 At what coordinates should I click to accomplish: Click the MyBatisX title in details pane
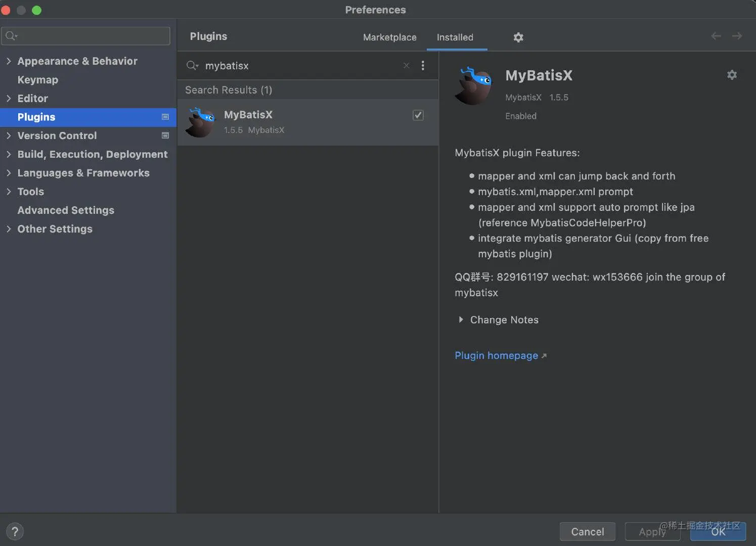tap(539, 75)
